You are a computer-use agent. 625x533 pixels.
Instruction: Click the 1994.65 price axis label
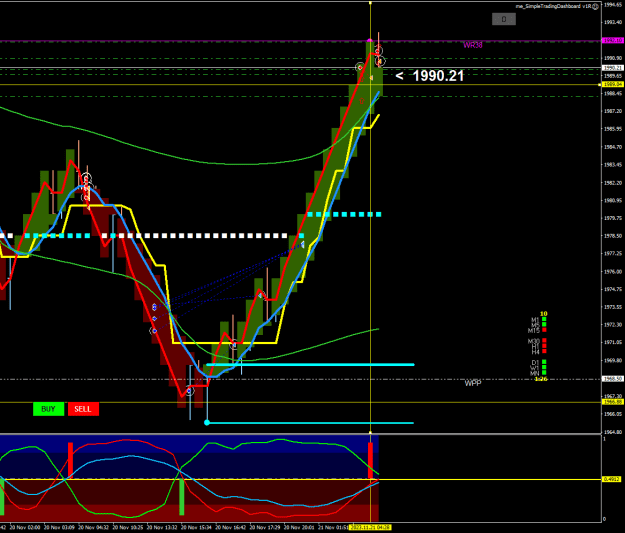click(613, 5)
